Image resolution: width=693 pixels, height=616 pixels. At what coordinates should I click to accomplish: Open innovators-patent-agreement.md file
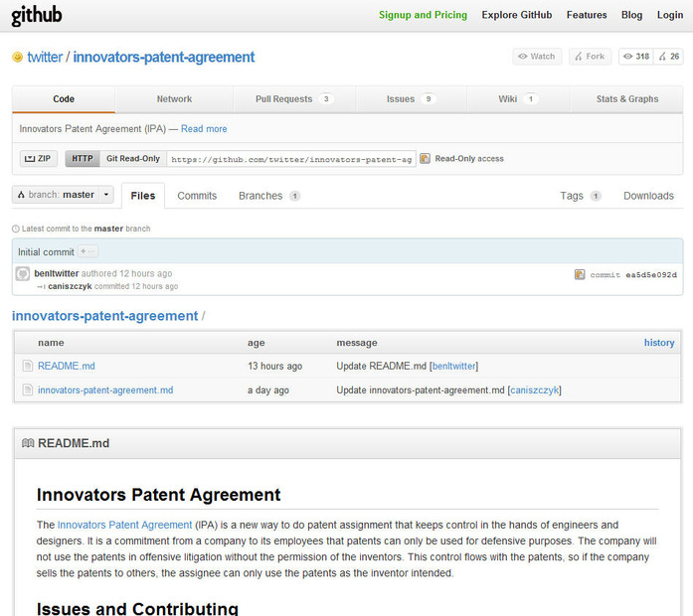(x=105, y=389)
